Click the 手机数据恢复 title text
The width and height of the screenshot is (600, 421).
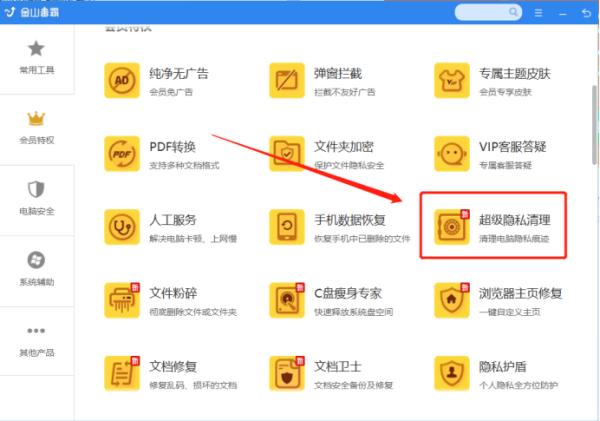(350, 220)
